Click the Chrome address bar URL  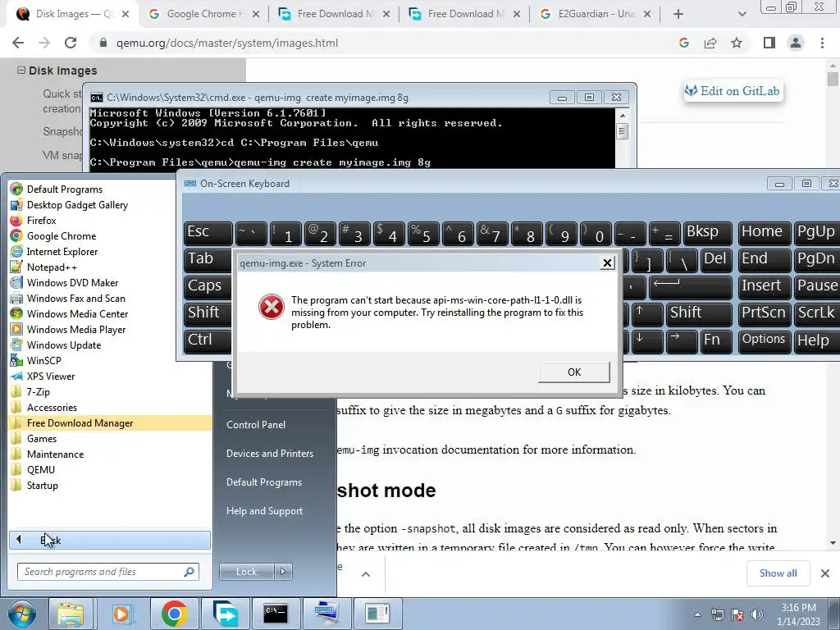coord(227,43)
